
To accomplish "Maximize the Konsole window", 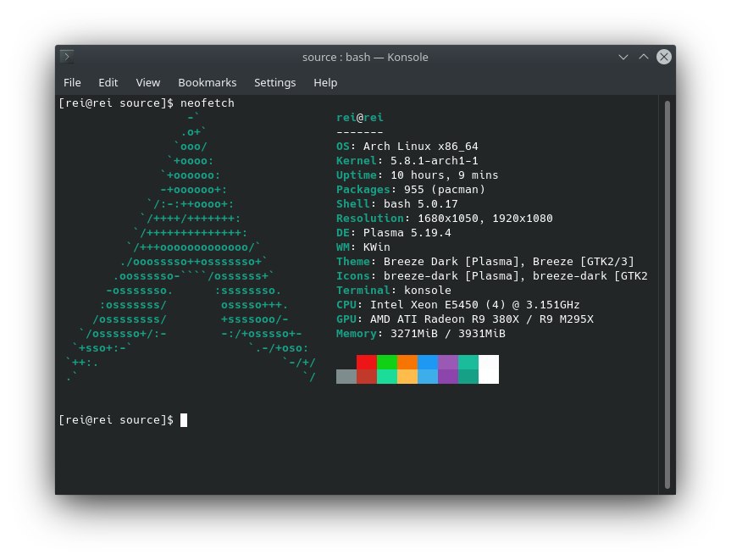I will click(x=644, y=57).
